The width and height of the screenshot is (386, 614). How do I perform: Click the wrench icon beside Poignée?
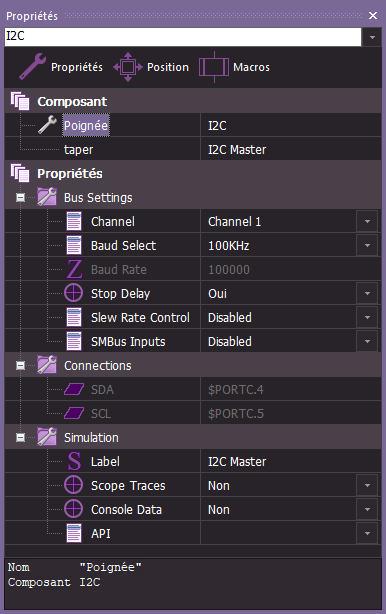point(47,125)
